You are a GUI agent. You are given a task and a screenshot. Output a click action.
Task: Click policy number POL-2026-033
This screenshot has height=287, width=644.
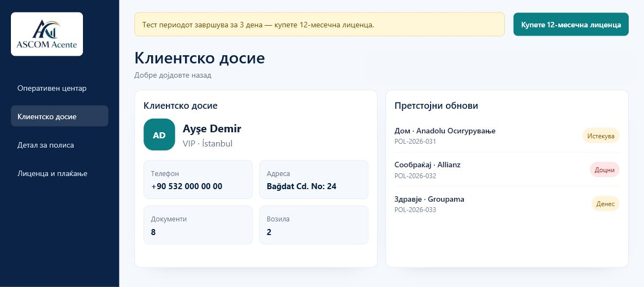pyautogui.click(x=415, y=210)
